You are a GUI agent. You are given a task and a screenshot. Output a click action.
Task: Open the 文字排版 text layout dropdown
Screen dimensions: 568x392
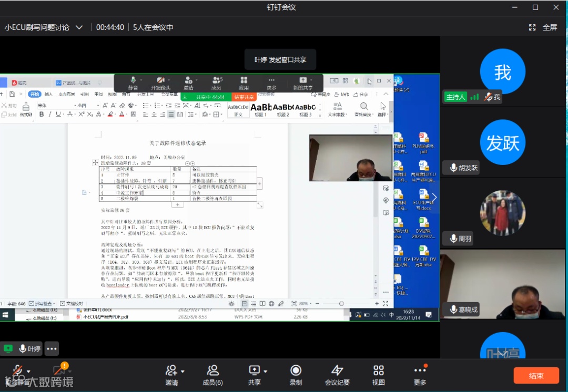[338, 110]
